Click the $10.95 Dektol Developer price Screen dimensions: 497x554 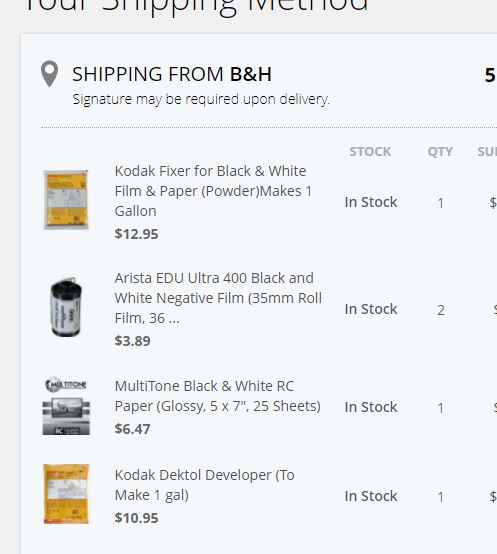136,518
